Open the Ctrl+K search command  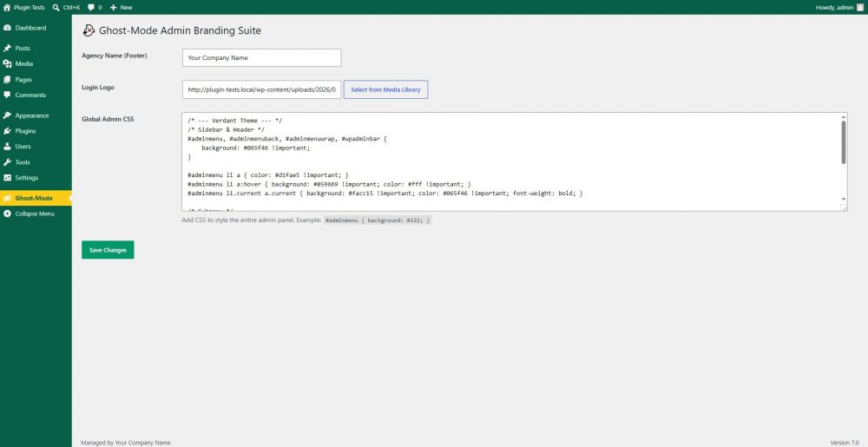tap(67, 8)
